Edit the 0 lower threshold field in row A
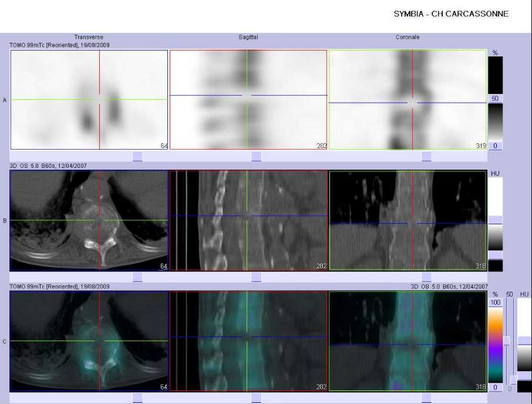Viewport: 532px width, 404px height. point(496,146)
